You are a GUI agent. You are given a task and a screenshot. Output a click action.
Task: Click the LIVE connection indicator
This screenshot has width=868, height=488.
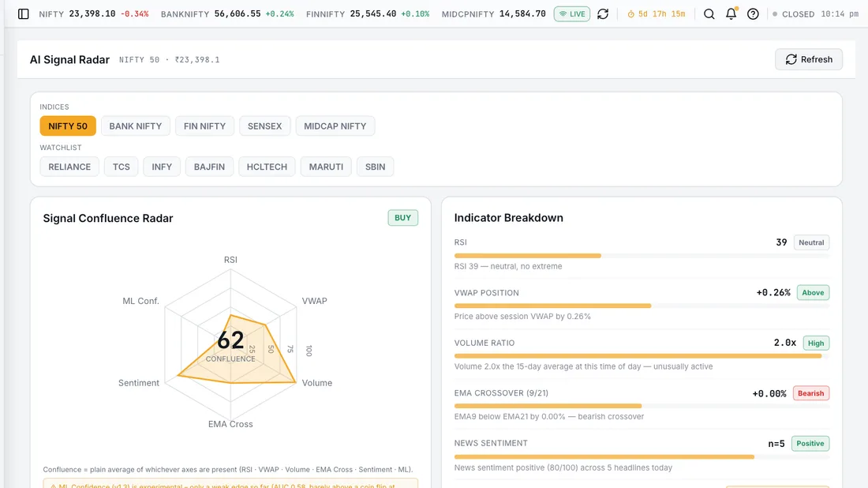point(572,14)
